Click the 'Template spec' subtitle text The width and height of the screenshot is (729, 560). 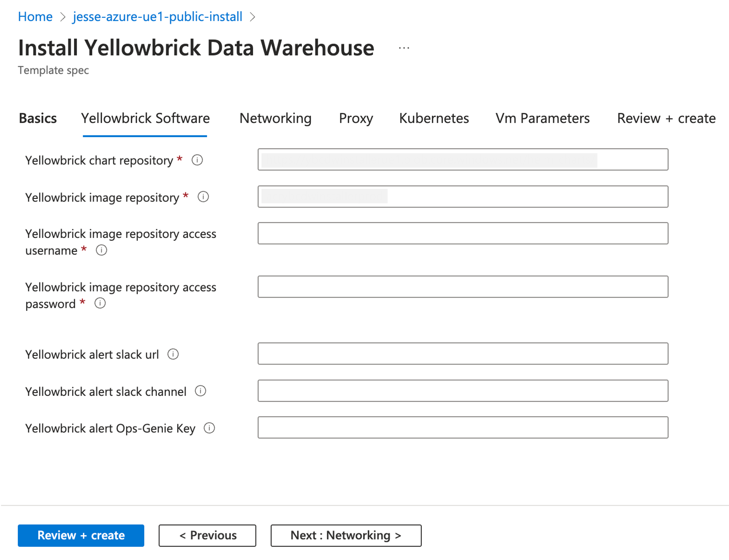click(x=53, y=70)
